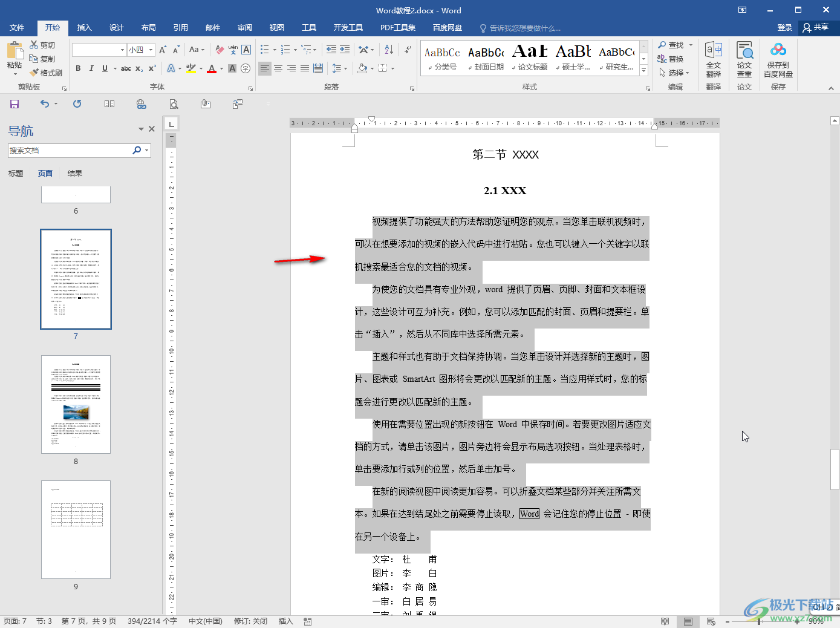Image resolution: width=840 pixels, height=628 pixels.
Task: Sort text with A-Z icon
Action: point(389,50)
